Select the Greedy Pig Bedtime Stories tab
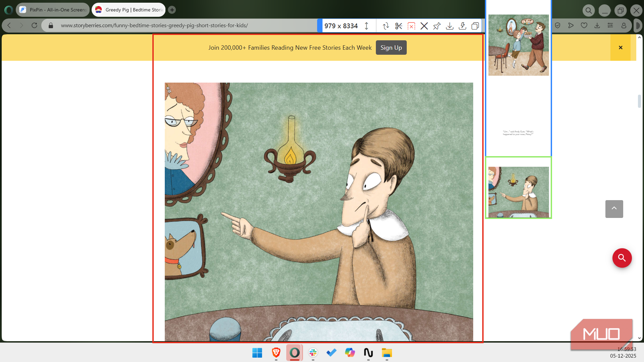 [129, 10]
